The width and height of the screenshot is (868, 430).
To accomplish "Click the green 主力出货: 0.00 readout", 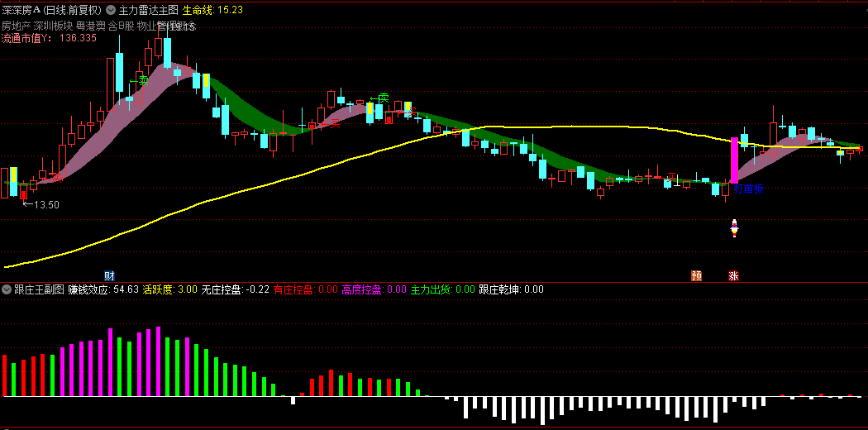I will 443,289.
